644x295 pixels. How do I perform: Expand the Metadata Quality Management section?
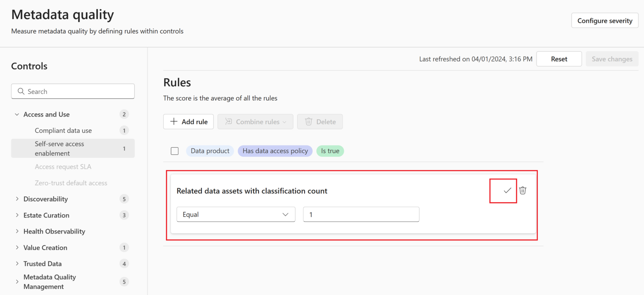coord(17,282)
